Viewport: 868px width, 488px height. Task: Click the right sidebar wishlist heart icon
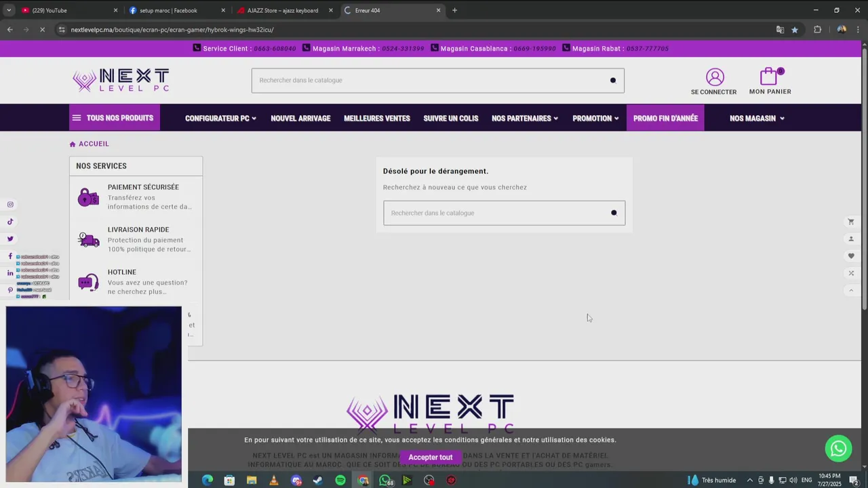pos(851,256)
